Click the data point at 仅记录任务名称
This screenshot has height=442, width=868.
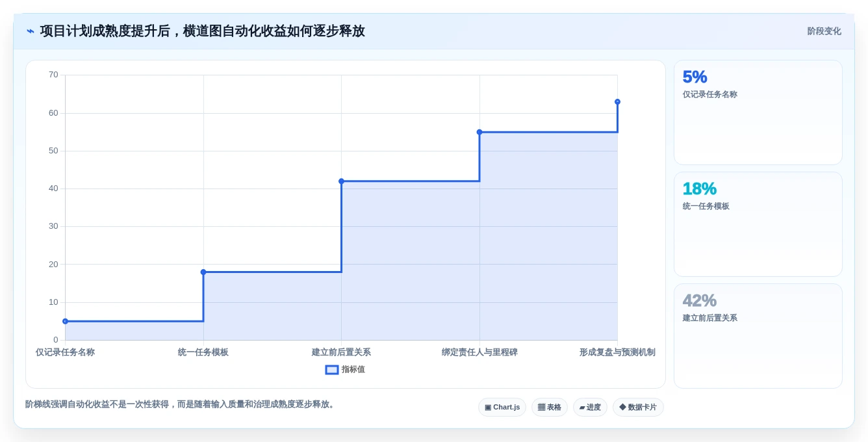coord(65,321)
